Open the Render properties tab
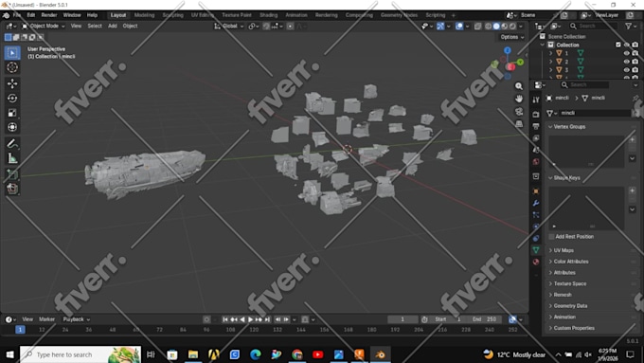Viewport: 644px width, 363px height. click(536, 115)
